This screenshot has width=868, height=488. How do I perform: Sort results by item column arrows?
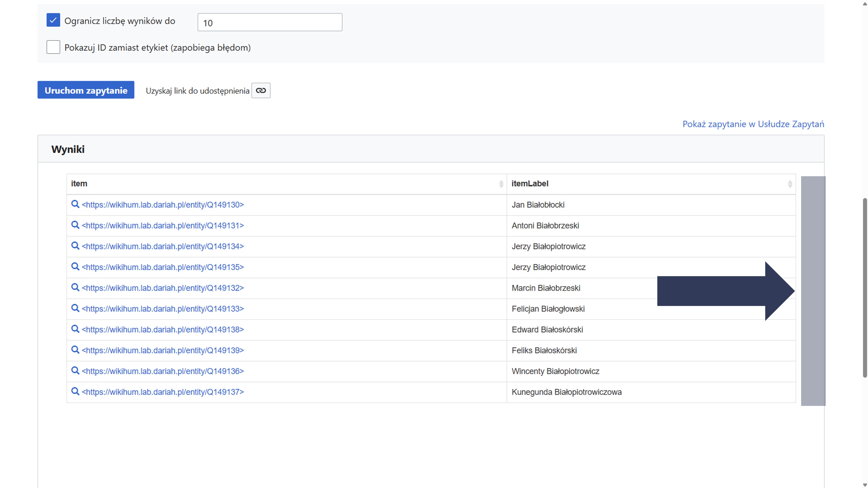[x=501, y=184]
